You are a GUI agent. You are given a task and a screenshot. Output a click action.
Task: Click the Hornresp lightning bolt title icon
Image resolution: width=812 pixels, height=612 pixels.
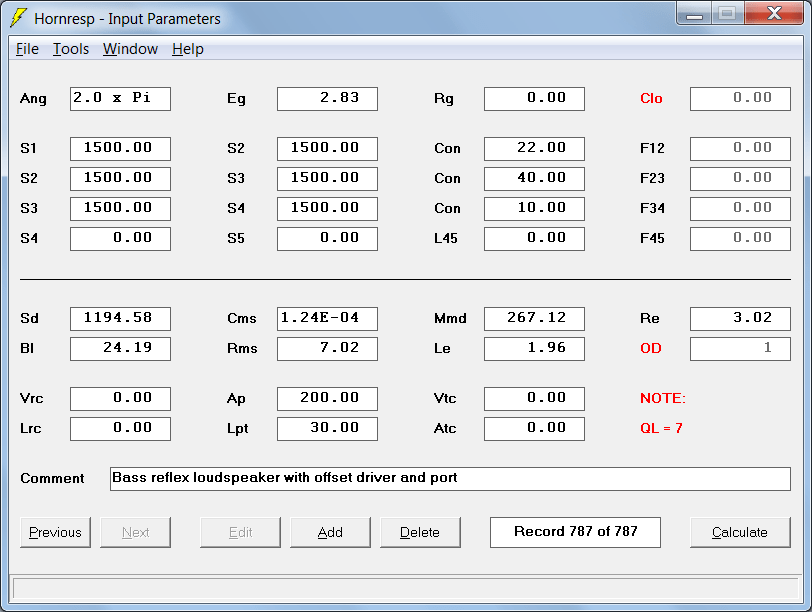[18, 18]
